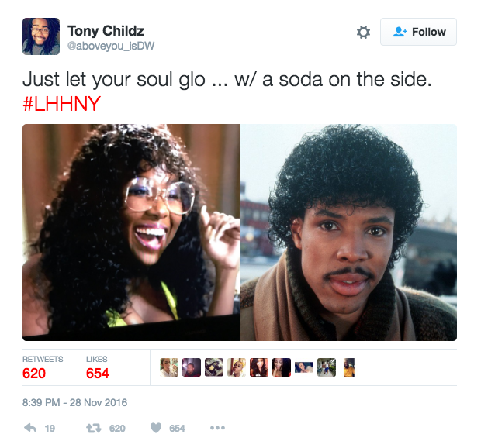Open the Tony Childz display name
Screen dimensions: 481x448
[x=106, y=31]
